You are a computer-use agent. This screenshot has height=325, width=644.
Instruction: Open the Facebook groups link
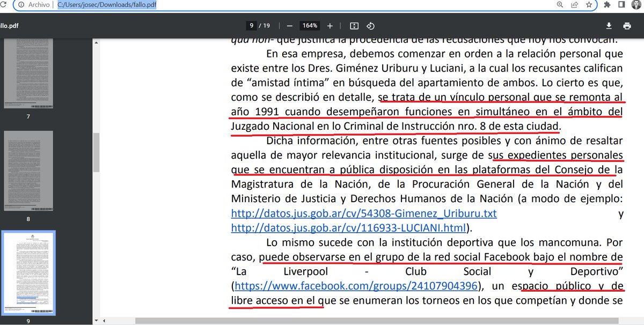click(x=356, y=285)
